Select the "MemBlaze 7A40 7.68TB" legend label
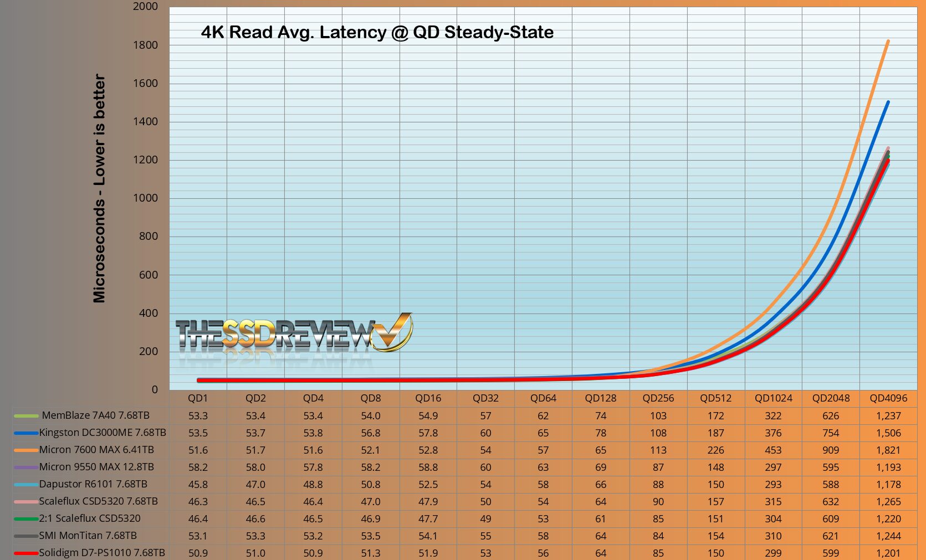The height and width of the screenshot is (560, 926). (x=96, y=415)
